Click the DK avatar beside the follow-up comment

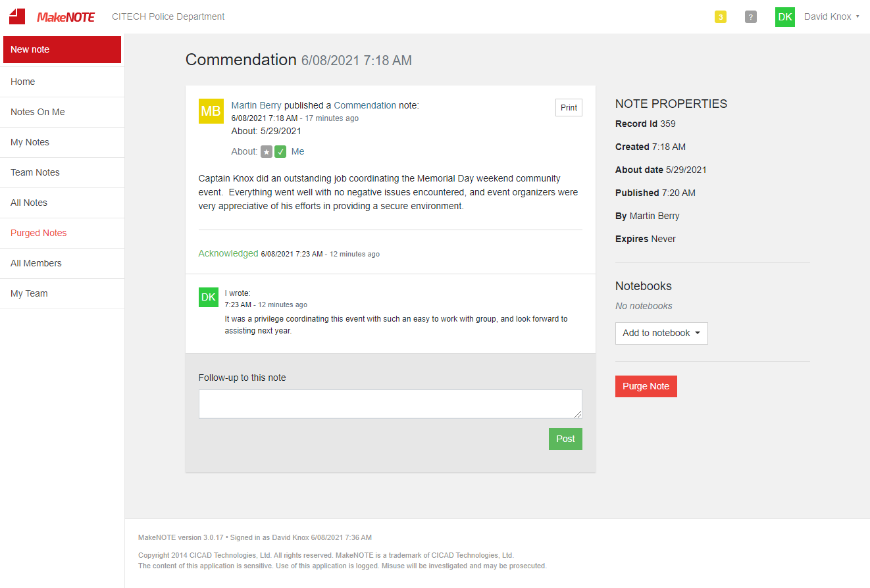tap(209, 297)
